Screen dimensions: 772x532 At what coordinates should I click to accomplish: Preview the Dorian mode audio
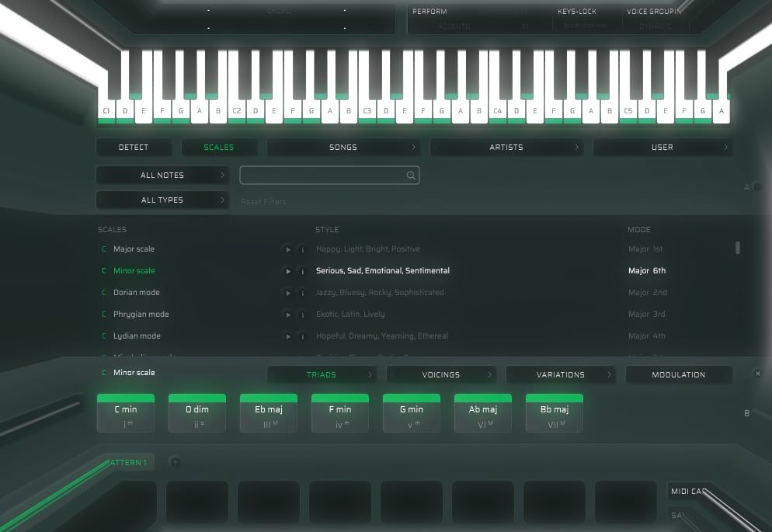click(287, 292)
